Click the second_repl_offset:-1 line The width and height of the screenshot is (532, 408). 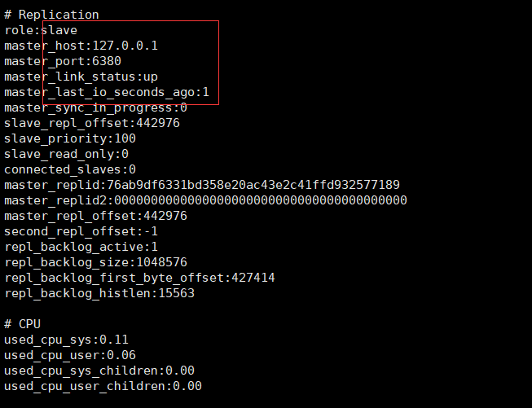coord(81,231)
